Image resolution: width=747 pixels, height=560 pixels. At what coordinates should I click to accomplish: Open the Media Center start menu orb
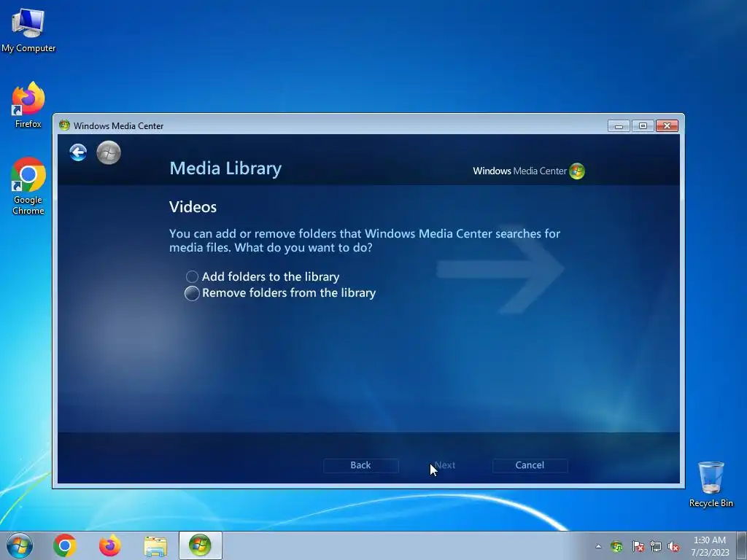[109, 152]
